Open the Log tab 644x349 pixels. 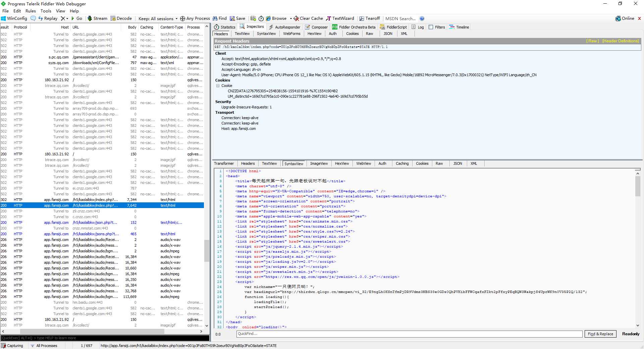pyautogui.click(x=418, y=27)
